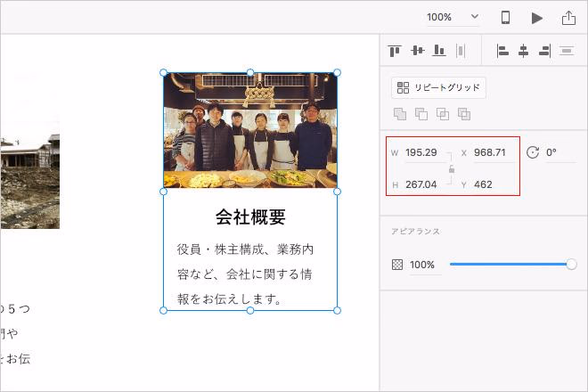Align selection to left edge
Image resolution: width=588 pixels, height=392 pixels.
pyautogui.click(x=502, y=51)
